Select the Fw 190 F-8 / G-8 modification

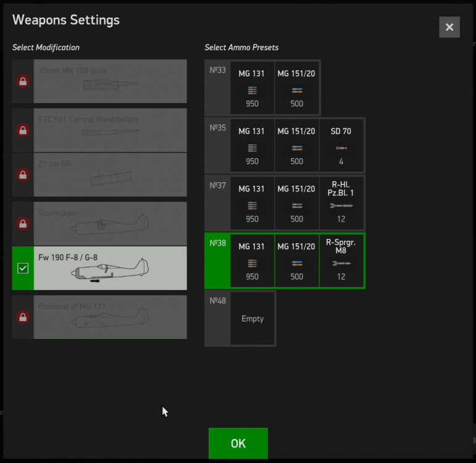[x=110, y=268]
